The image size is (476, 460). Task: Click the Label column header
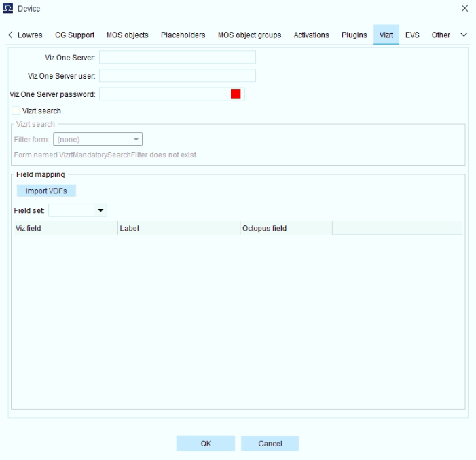click(179, 228)
